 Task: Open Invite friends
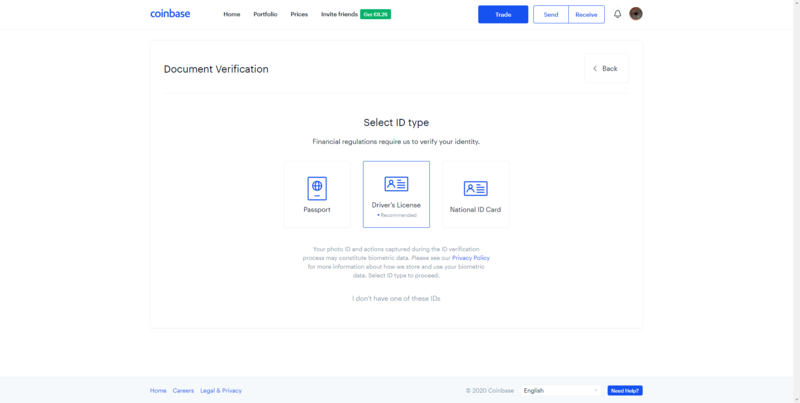click(x=339, y=14)
